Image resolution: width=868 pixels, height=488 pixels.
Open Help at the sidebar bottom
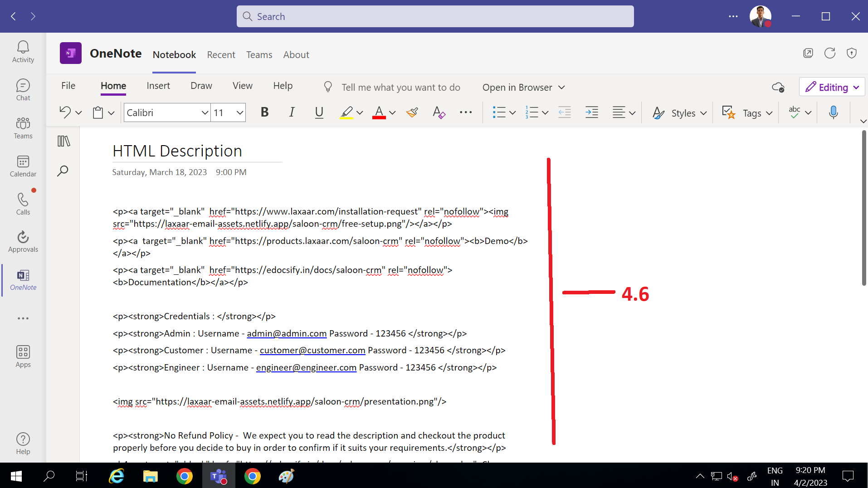point(23,444)
